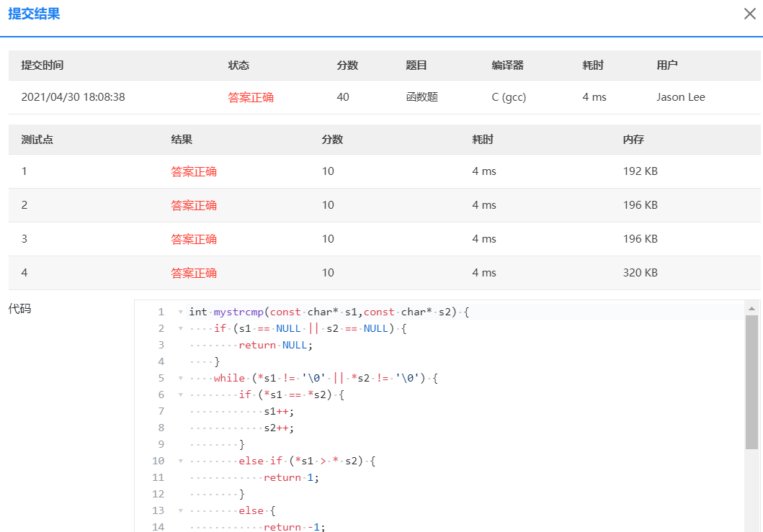Click the C (gcc) compiler cell
This screenshot has height=532, width=763.
click(509, 97)
